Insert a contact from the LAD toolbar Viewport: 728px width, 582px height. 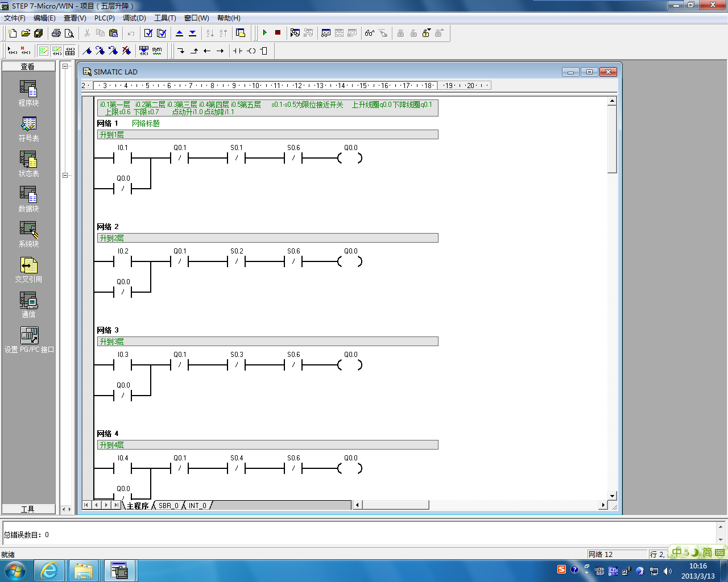point(238,51)
